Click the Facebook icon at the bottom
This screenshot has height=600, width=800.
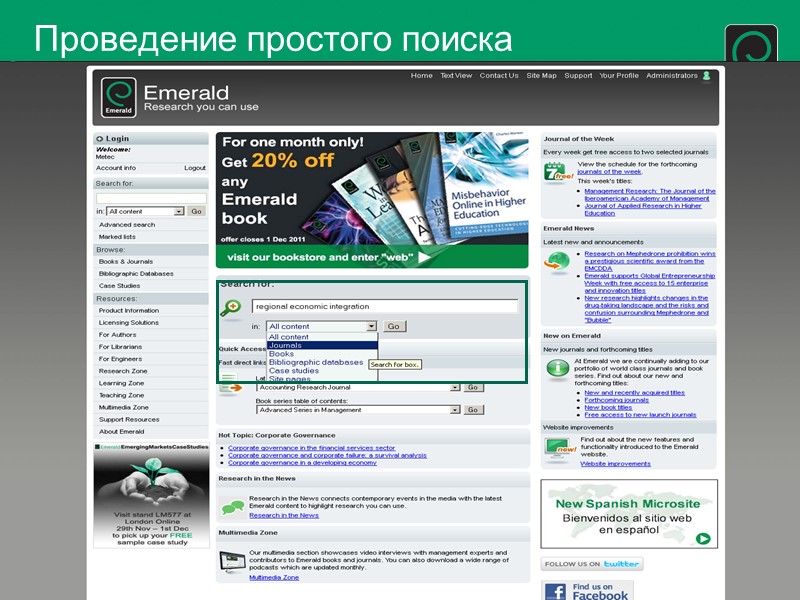click(x=556, y=591)
